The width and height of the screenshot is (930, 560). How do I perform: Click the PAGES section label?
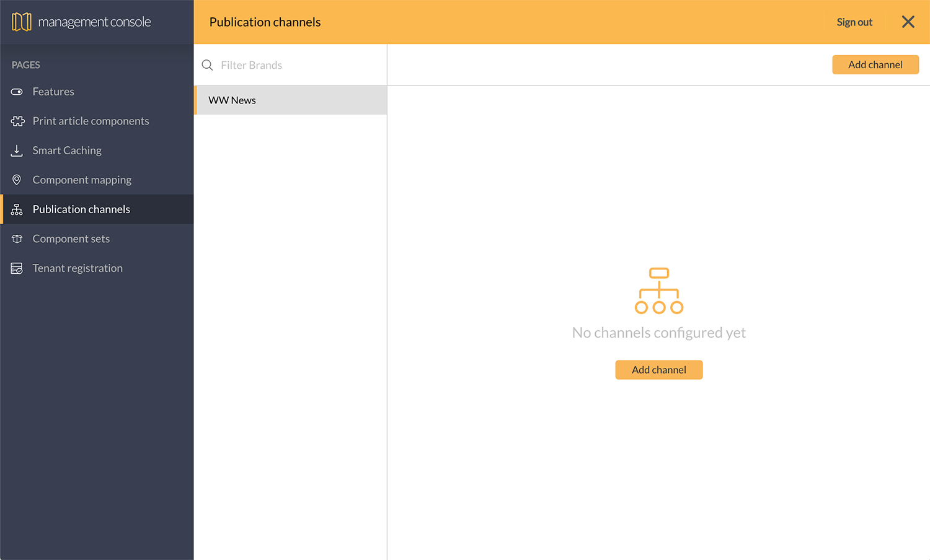tap(26, 65)
